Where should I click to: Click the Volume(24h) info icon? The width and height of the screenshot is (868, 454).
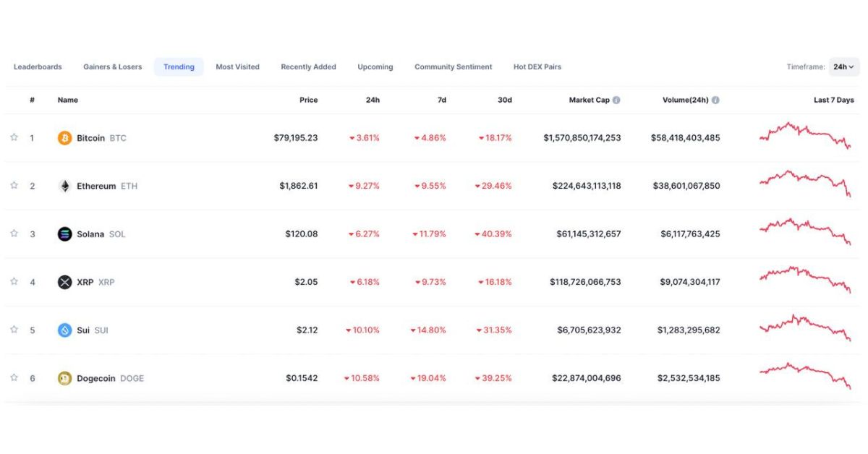click(715, 100)
